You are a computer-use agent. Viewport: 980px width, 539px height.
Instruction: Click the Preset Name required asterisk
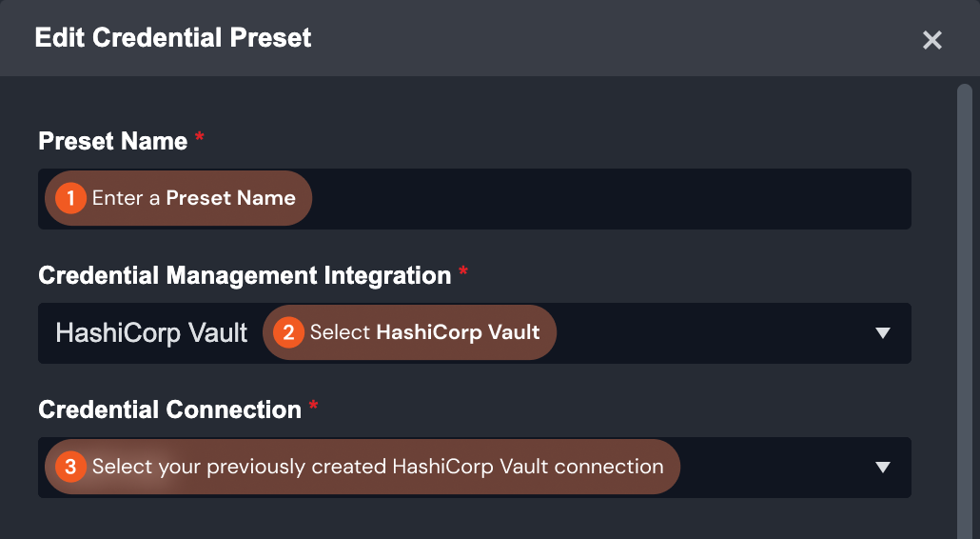[200, 139]
